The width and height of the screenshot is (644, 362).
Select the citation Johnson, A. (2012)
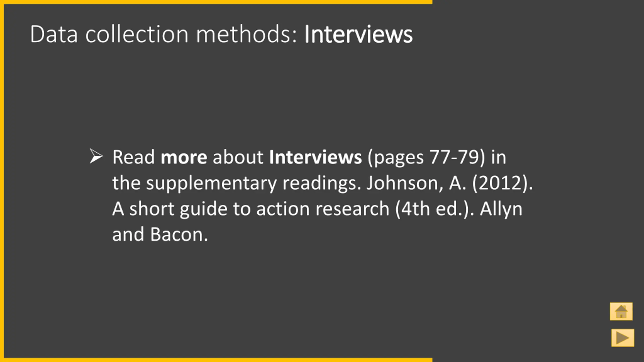pos(450,183)
